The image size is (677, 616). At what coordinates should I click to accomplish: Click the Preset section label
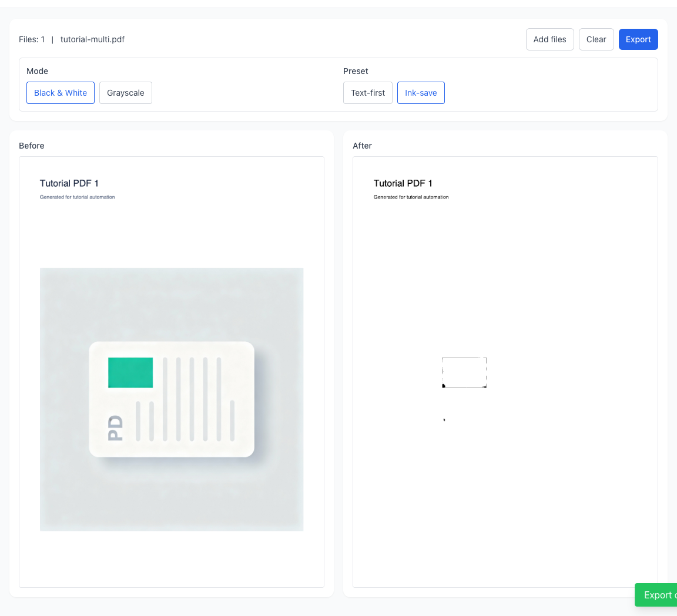[356, 71]
